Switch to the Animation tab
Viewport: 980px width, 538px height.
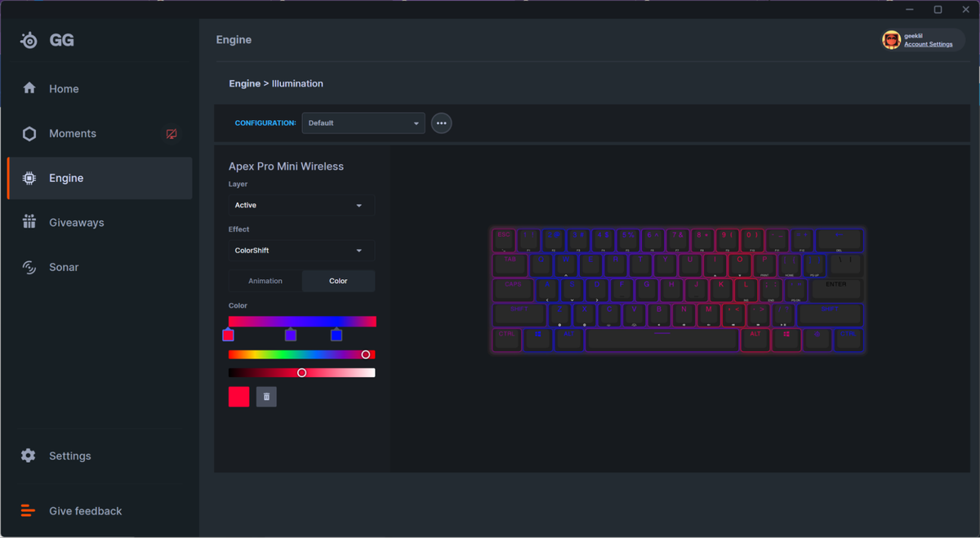coord(265,280)
